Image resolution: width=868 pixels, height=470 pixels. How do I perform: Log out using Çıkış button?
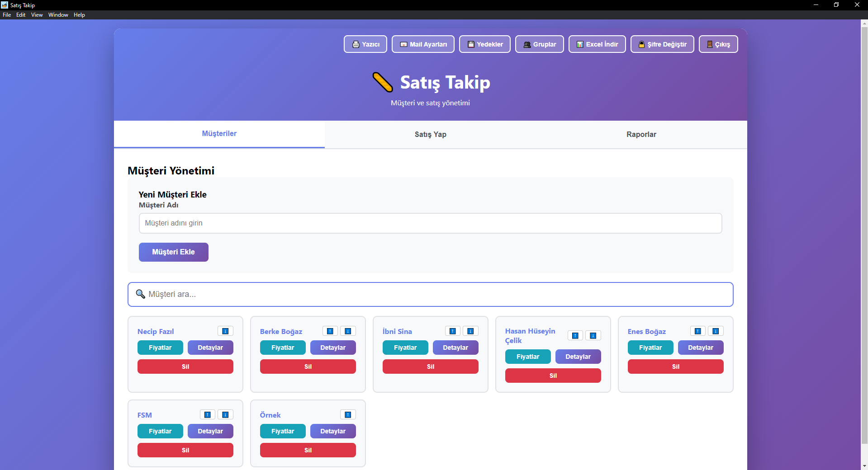(718, 44)
